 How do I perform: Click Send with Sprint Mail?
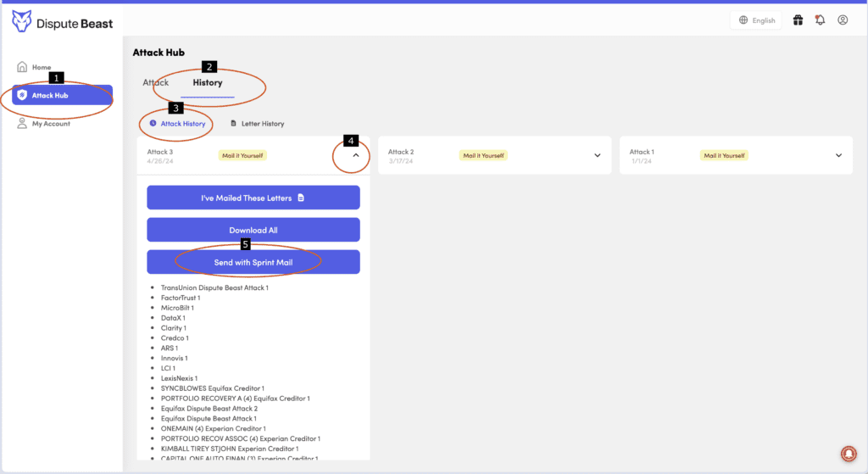253,263
